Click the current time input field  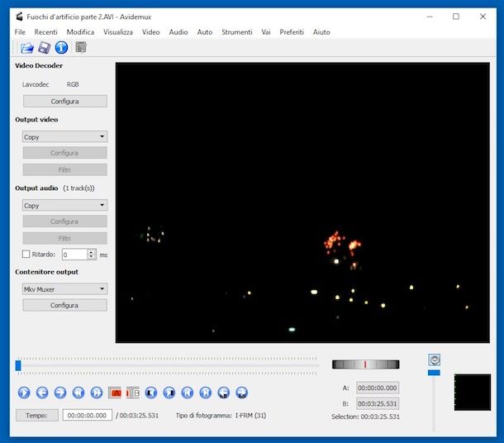pos(87,416)
